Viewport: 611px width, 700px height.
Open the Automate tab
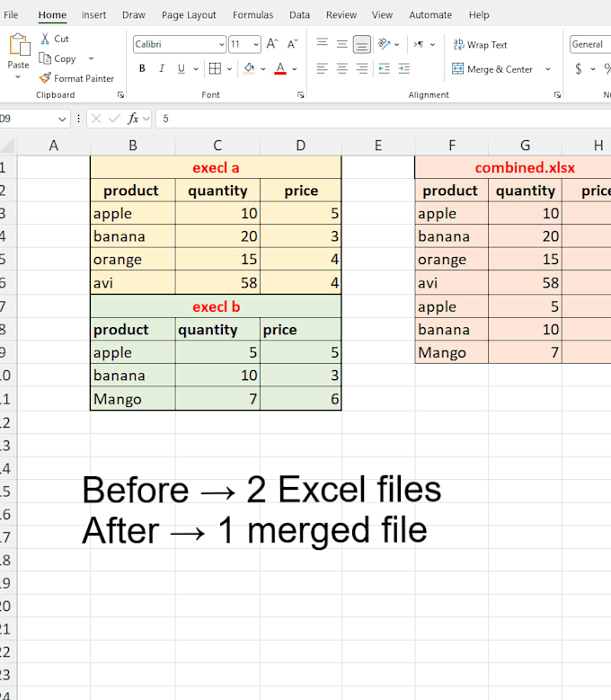click(430, 14)
